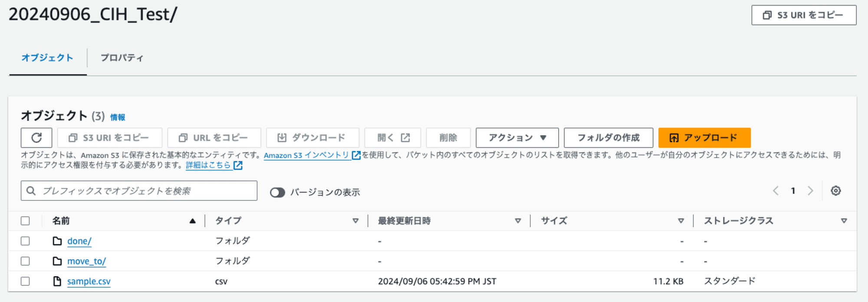Click the search magnifier icon in prefix field

point(31,191)
